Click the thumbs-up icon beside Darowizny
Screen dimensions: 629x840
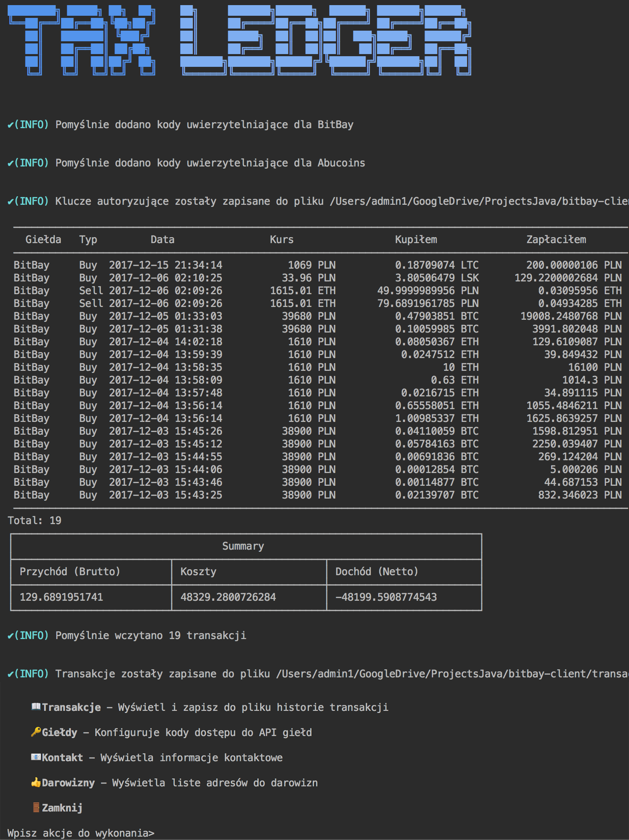[x=36, y=782]
